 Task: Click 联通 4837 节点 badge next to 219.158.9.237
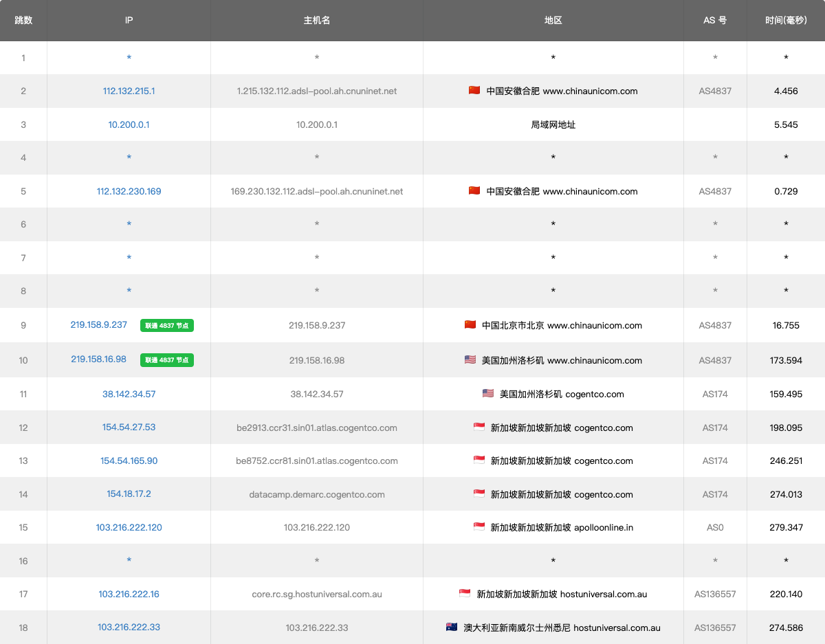point(167,326)
